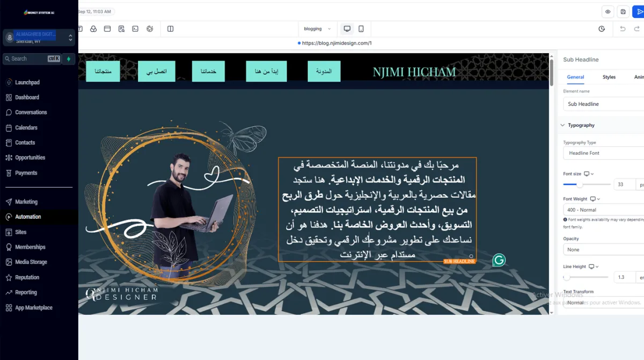The width and height of the screenshot is (644, 360).
Task: Go to Contacts
Action: click(x=25, y=142)
